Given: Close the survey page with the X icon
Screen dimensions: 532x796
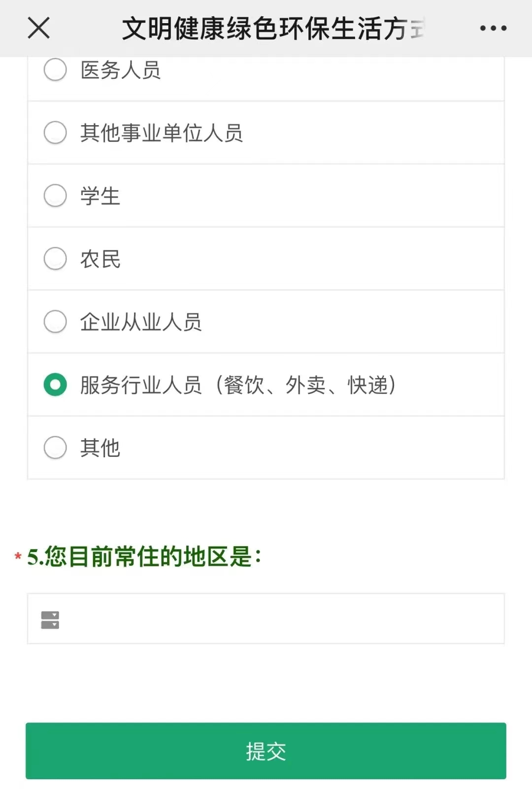Looking at the screenshot, I should pos(38,28).
